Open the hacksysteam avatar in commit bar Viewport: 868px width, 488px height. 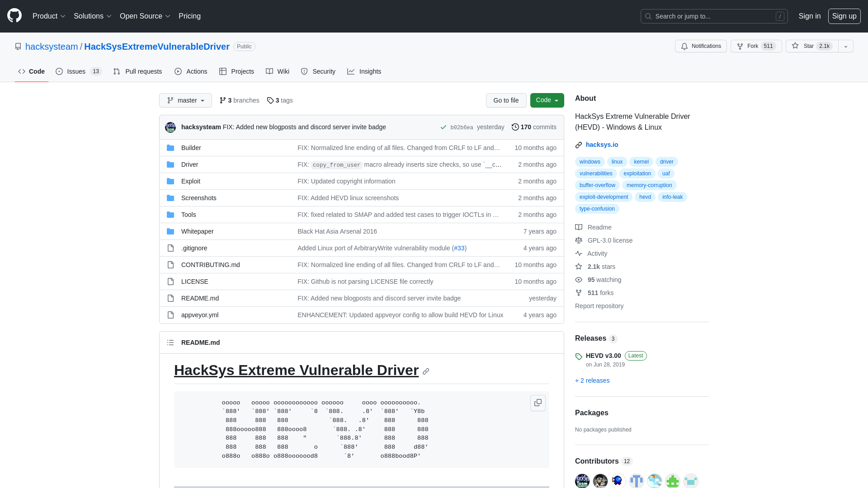[170, 127]
